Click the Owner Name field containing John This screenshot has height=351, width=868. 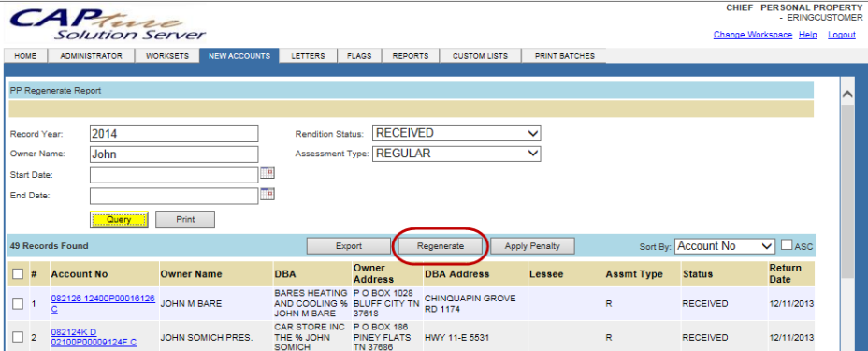click(x=174, y=154)
